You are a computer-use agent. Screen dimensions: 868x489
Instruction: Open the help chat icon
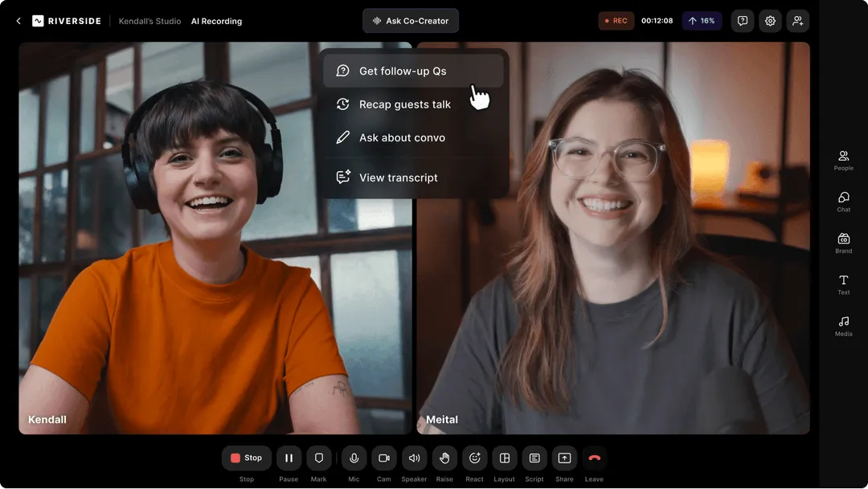click(743, 20)
